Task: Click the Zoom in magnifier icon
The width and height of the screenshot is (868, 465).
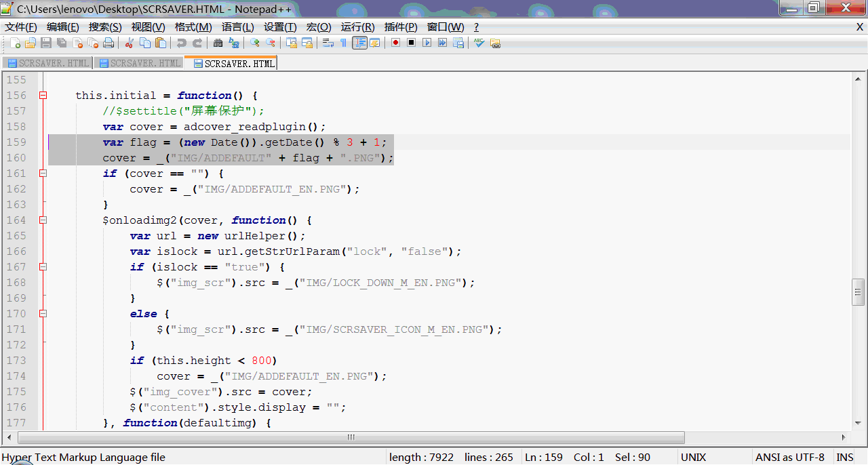Action: tap(255, 43)
